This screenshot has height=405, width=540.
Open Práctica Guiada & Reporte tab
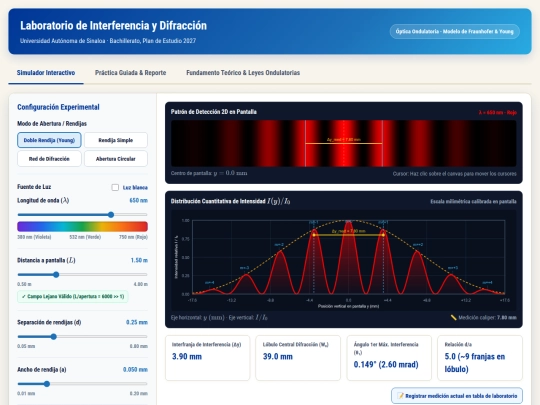[x=131, y=73]
